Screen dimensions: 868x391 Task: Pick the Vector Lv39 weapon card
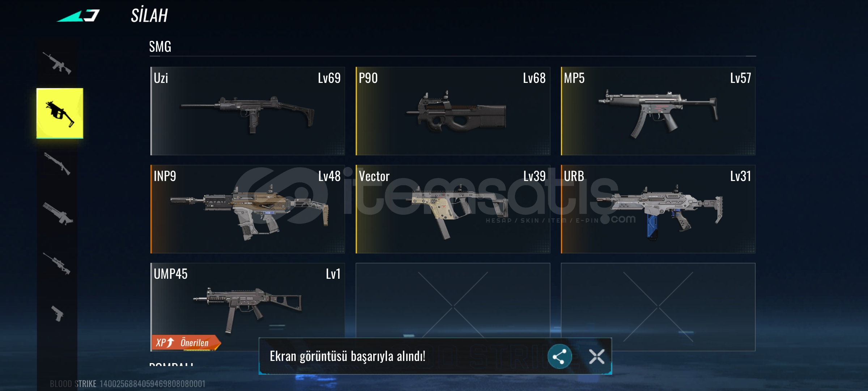tap(453, 209)
